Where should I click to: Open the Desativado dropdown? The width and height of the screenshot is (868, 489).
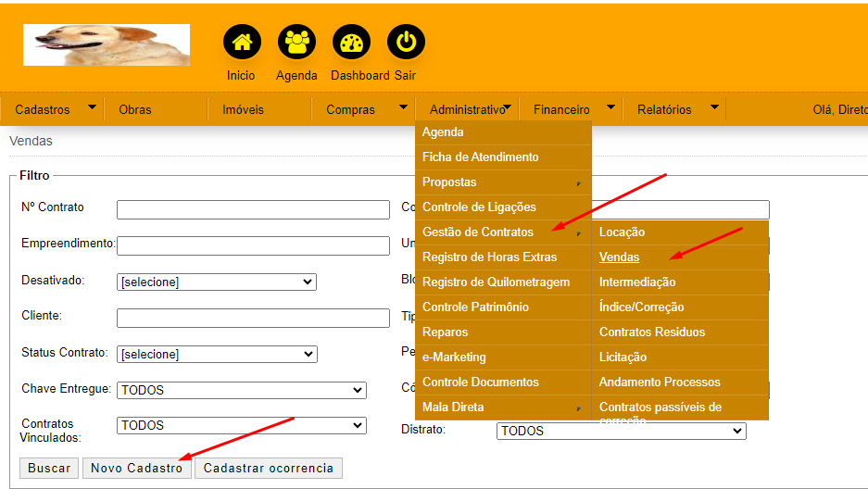tap(217, 282)
